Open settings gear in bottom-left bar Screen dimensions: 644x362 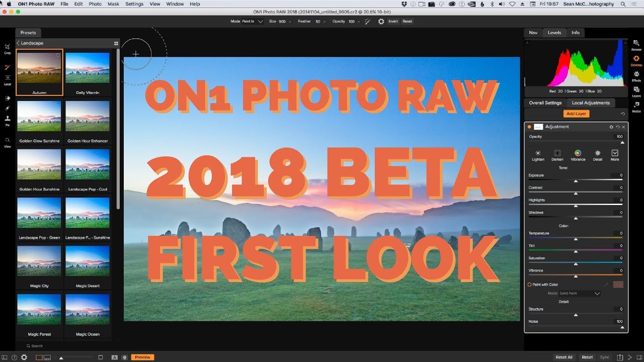click(23, 357)
